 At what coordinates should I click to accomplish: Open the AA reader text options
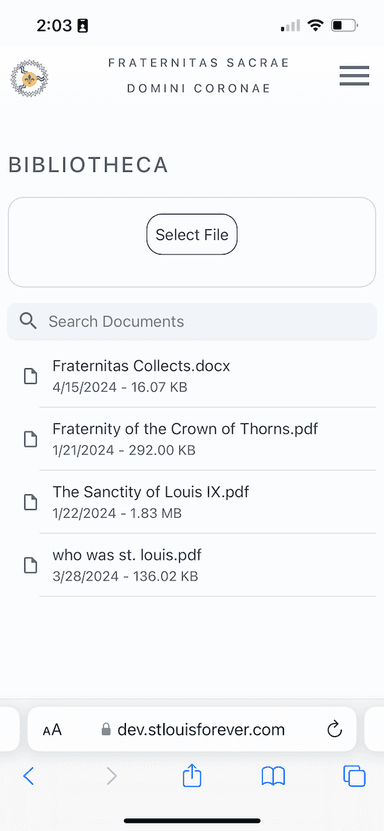click(x=52, y=730)
